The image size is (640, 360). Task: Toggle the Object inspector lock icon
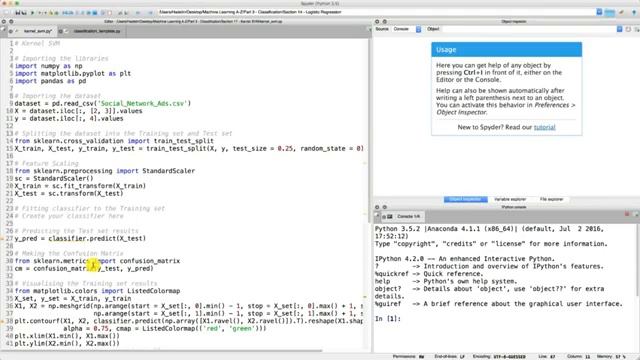pos(628,29)
